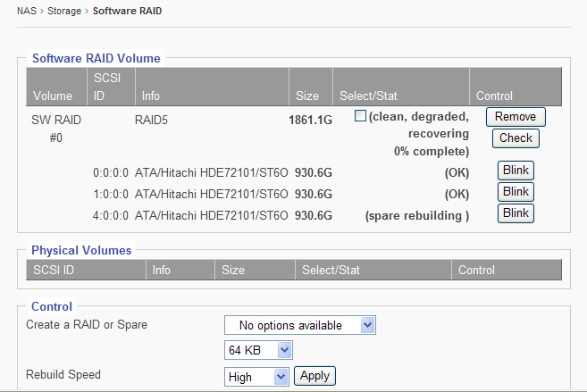Open the Create a RAID or Spare dropdown
587x392 pixels.
300,325
